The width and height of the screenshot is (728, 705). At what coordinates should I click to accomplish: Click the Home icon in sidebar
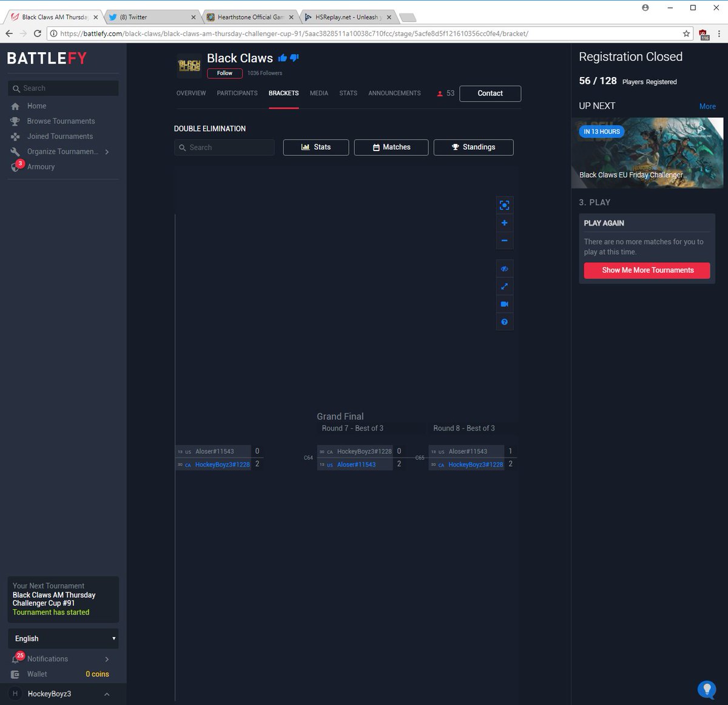[15, 106]
